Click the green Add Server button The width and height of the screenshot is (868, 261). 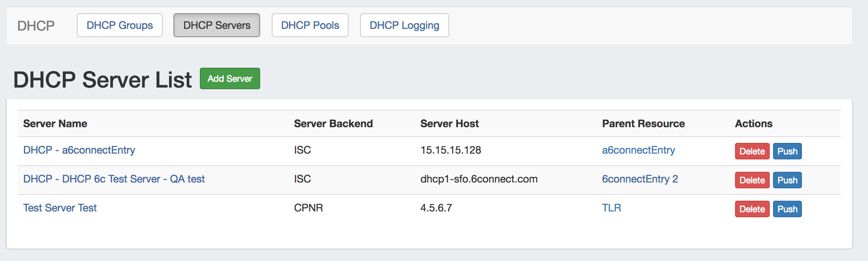[230, 78]
